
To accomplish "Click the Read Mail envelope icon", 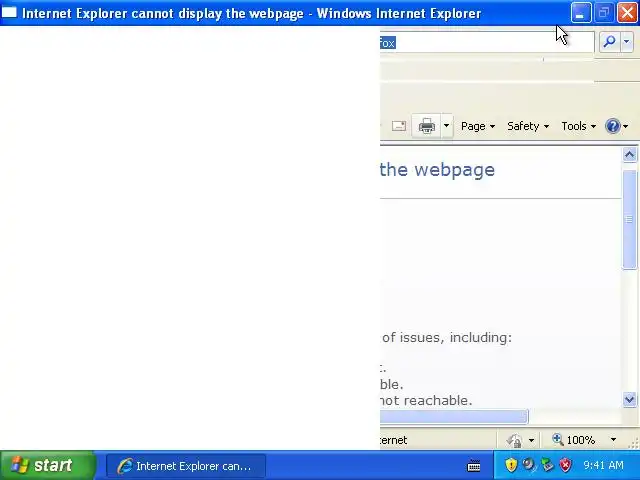I will (399, 126).
